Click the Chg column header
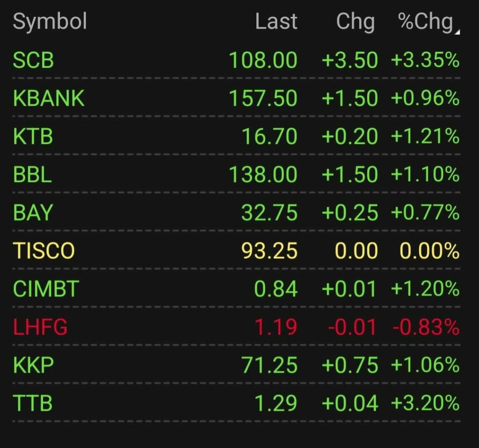The width and height of the screenshot is (479, 448). pos(355,22)
